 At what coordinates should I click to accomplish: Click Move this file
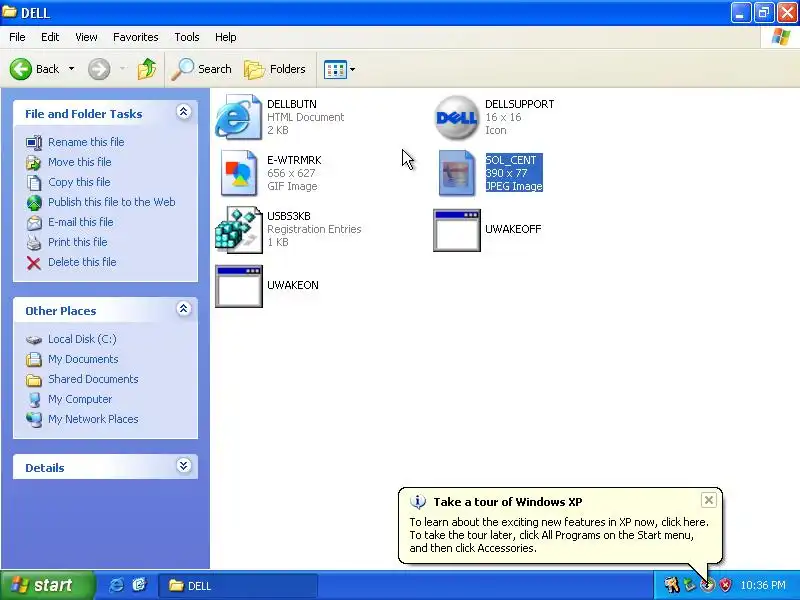(80, 162)
